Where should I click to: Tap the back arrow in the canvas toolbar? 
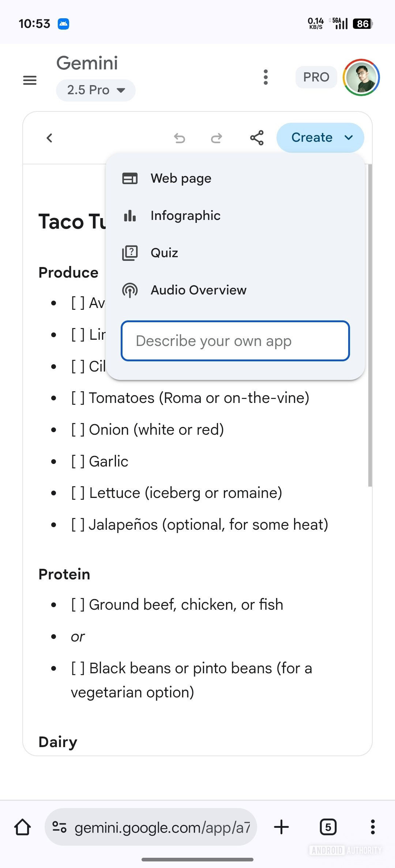(50, 138)
